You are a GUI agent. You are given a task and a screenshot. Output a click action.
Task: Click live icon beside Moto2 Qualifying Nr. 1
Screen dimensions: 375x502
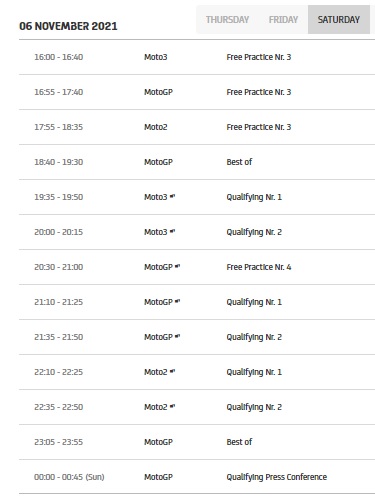(172, 371)
